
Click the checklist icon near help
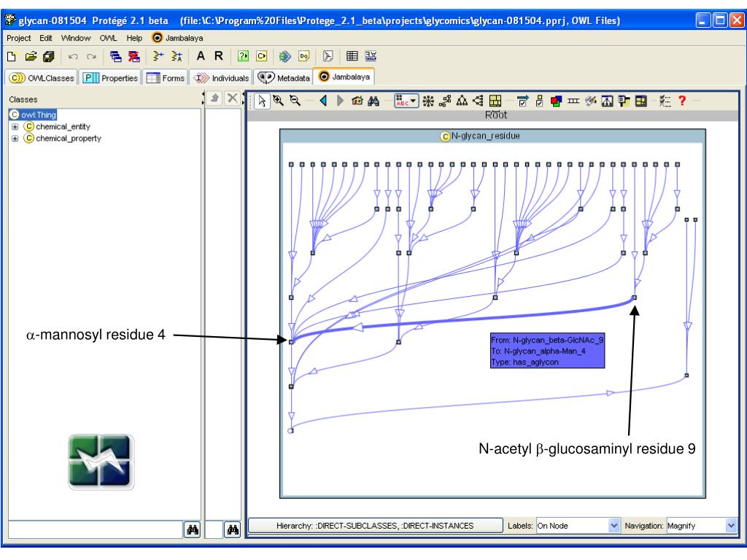(x=665, y=101)
